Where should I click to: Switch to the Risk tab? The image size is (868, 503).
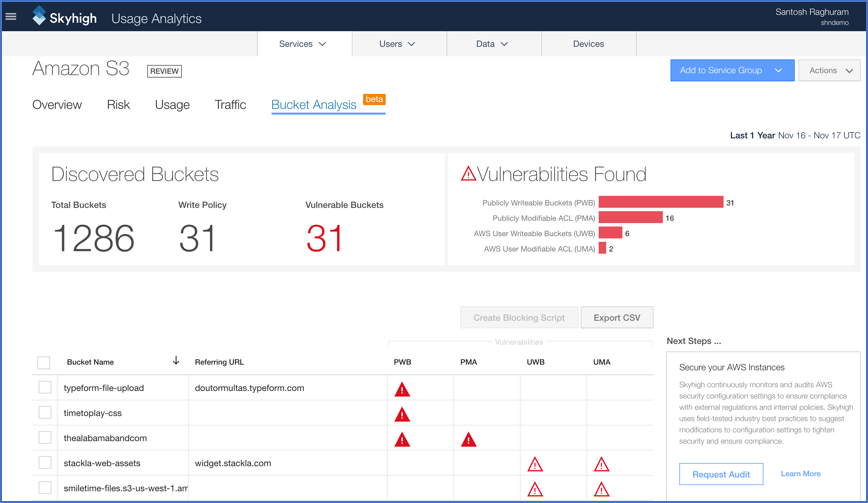click(x=118, y=105)
